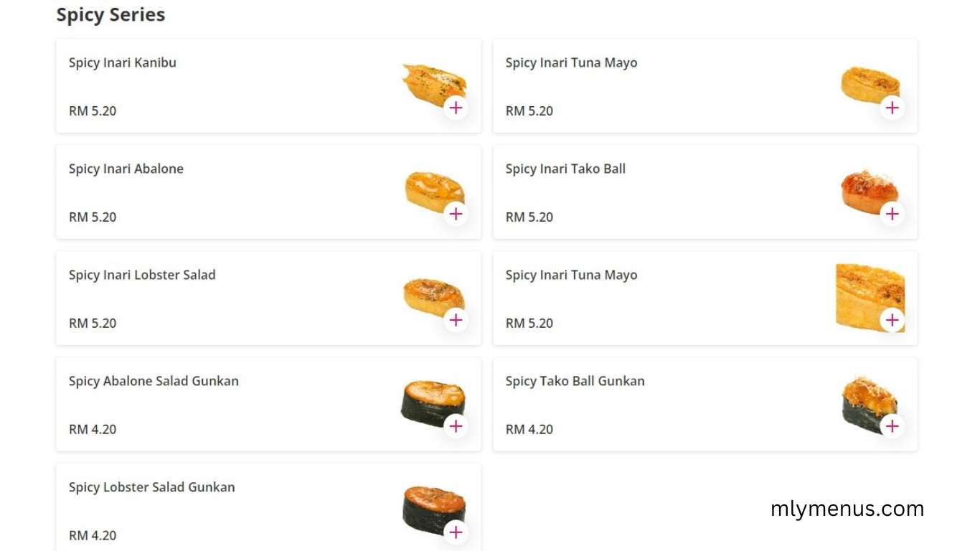This screenshot has height=551, width=980.
Task: Click the plus icon to add Spicy Inari Kanibu
Action: click(456, 108)
